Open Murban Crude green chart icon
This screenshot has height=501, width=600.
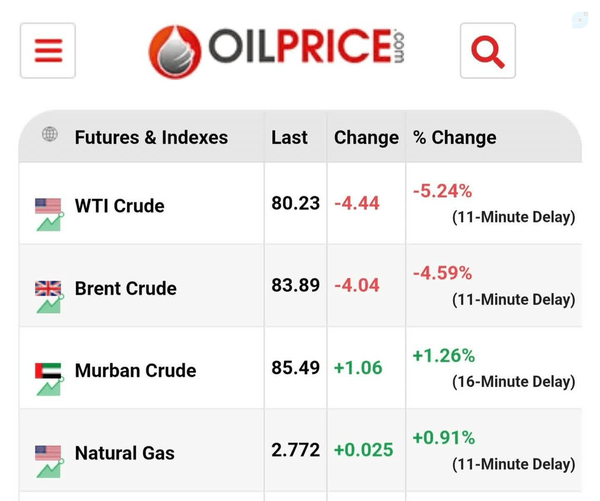click(50, 387)
